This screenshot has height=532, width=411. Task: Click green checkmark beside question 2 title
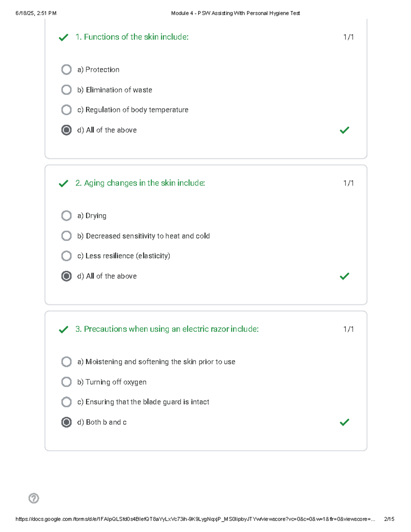tap(63, 184)
